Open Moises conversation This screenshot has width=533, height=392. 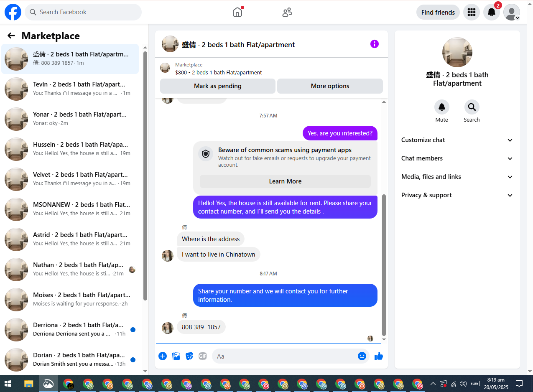click(70, 300)
